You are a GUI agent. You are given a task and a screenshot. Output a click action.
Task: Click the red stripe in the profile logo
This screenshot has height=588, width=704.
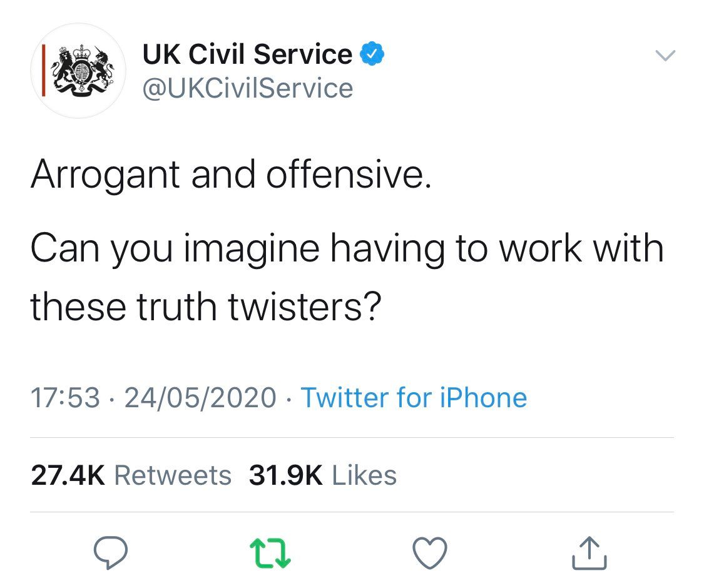tap(44, 71)
